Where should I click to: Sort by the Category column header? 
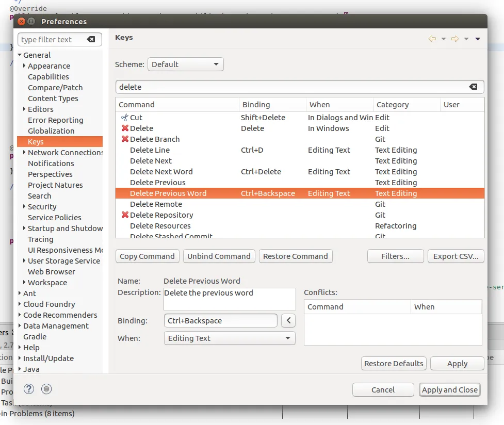point(407,105)
